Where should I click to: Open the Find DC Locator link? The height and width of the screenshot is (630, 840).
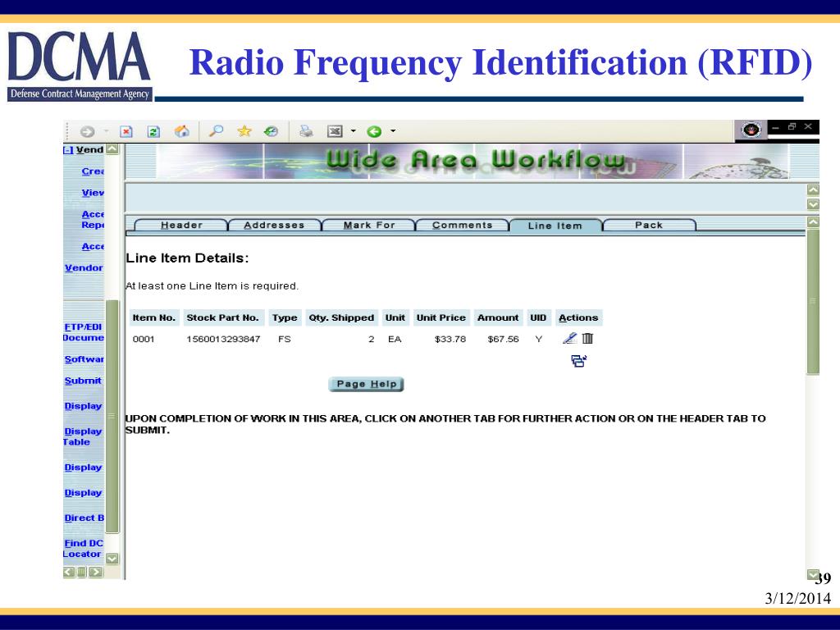click(83, 549)
